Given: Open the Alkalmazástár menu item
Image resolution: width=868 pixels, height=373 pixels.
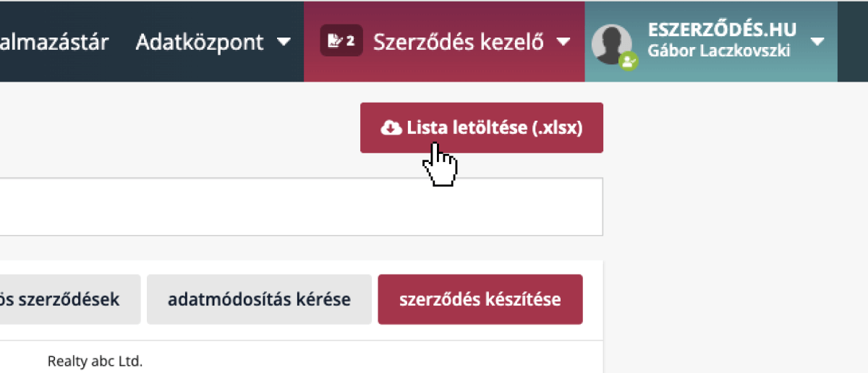Looking at the screenshot, I should 54,42.
